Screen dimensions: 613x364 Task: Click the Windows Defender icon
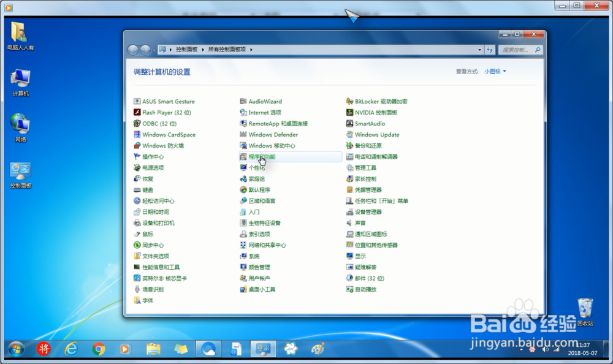point(243,134)
